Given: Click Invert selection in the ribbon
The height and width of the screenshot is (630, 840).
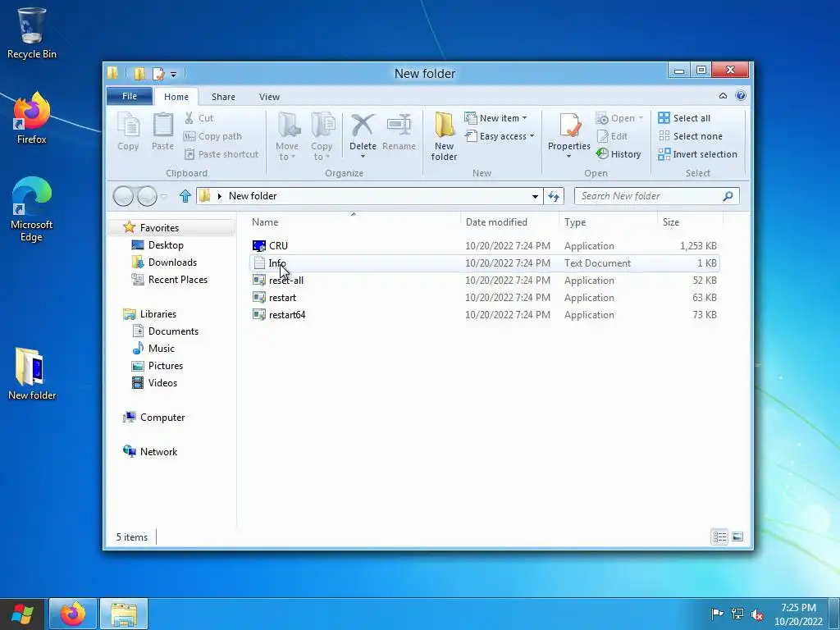Looking at the screenshot, I should (697, 154).
